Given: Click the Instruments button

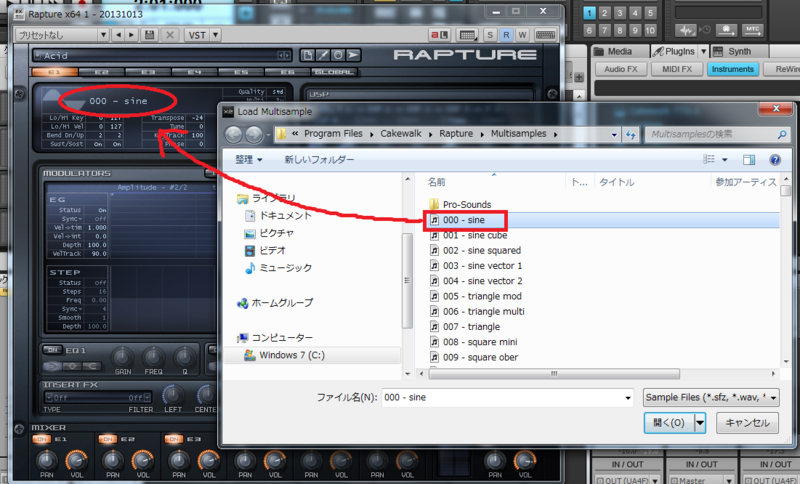Looking at the screenshot, I should (x=733, y=69).
